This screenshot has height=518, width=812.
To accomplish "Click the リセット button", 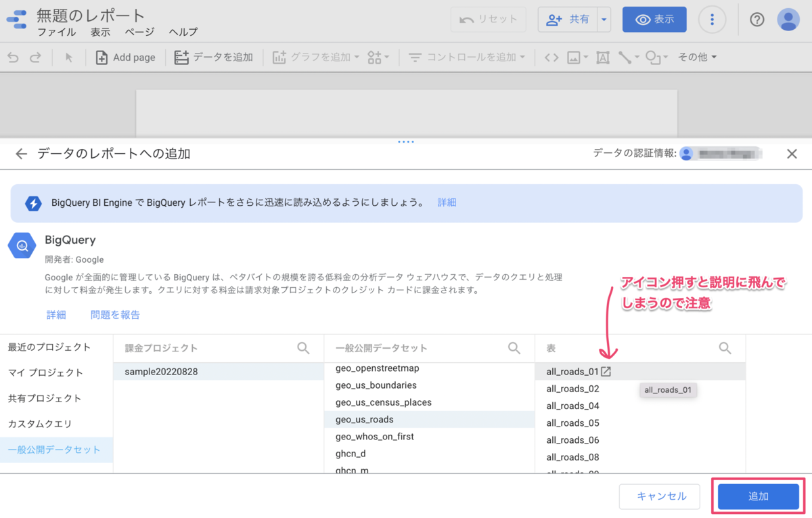I will coord(489,20).
